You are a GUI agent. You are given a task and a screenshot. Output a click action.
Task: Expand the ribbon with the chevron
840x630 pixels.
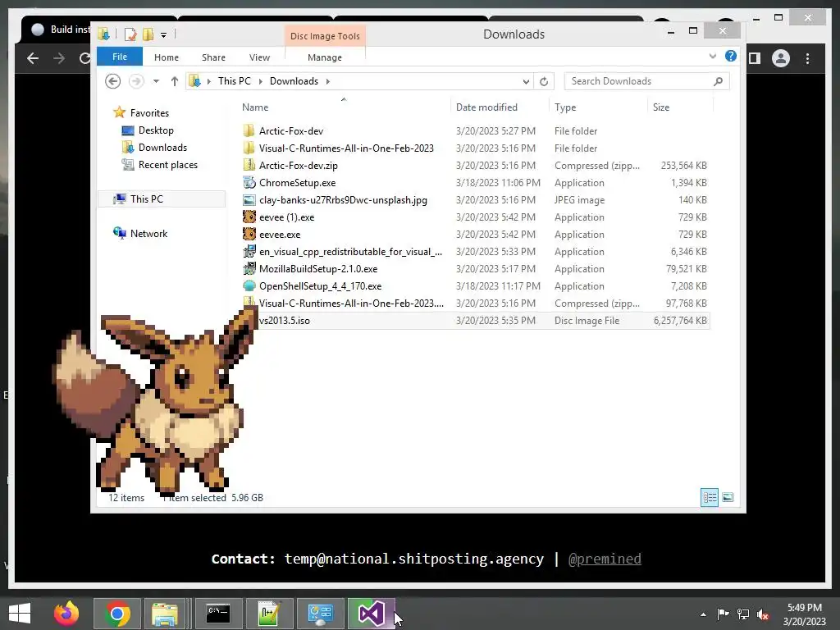713,56
